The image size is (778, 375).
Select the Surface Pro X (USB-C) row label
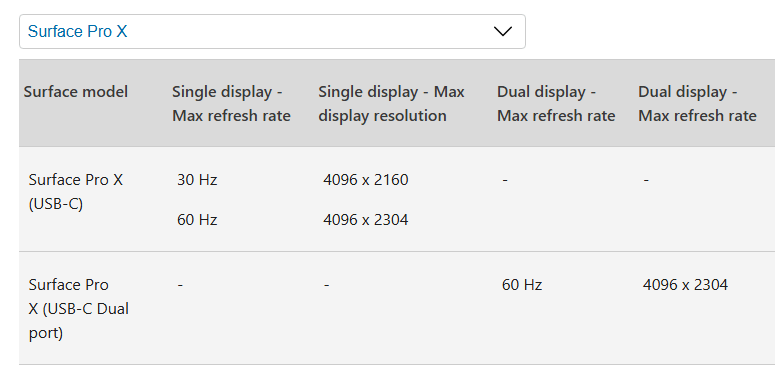click(x=76, y=191)
